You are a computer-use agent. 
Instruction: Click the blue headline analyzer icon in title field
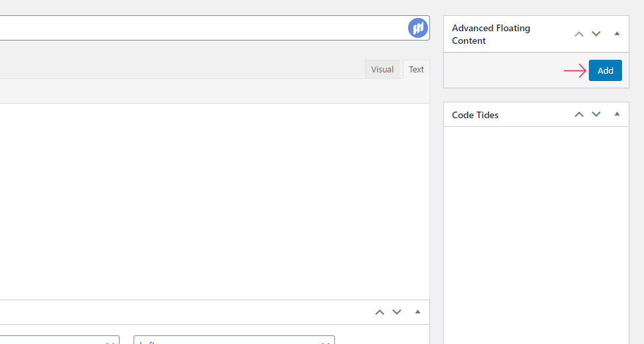(417, 28)
